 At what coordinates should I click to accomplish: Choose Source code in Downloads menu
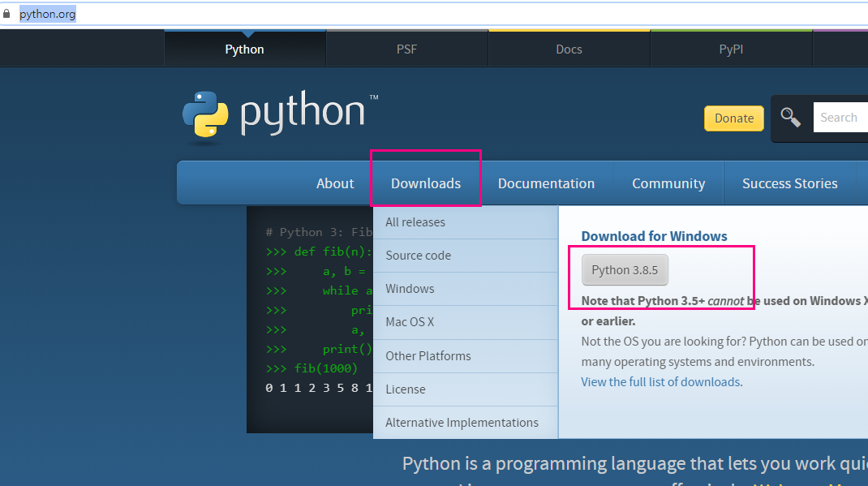pyautogui.click(x=466, y=256)
